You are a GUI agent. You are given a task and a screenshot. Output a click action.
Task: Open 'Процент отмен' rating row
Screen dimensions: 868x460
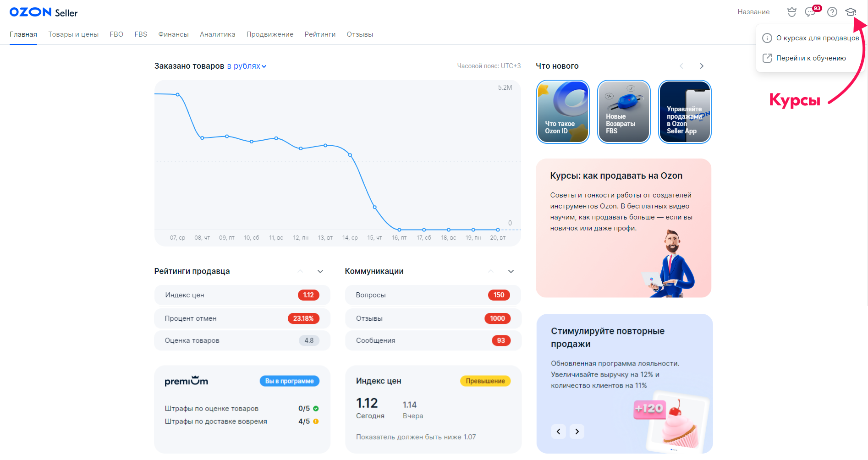pyautogui.click(x=242, y=318)
